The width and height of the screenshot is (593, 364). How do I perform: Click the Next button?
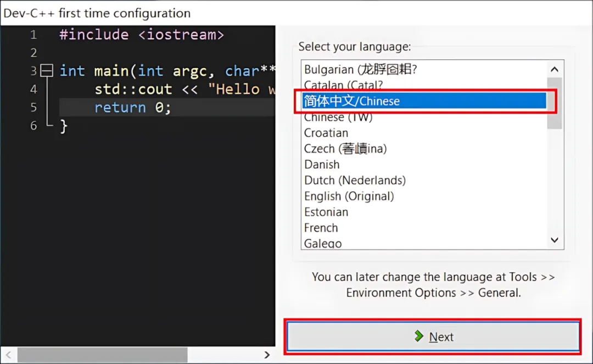433,337
